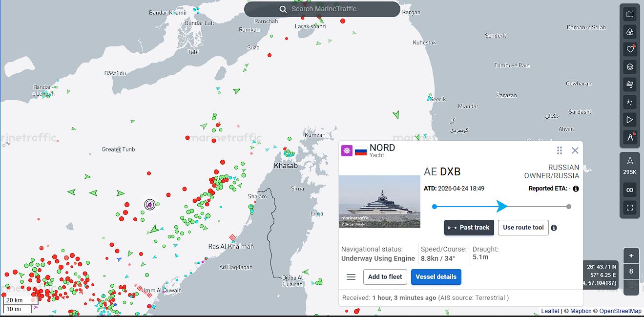Click the Add to fleet button
The height and width of the screenshot is (317, 644).
pyautogui.click(x=385, y=277)
